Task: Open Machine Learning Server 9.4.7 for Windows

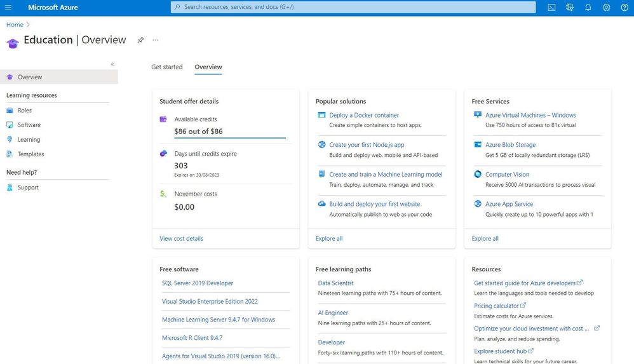Action: 219,320
